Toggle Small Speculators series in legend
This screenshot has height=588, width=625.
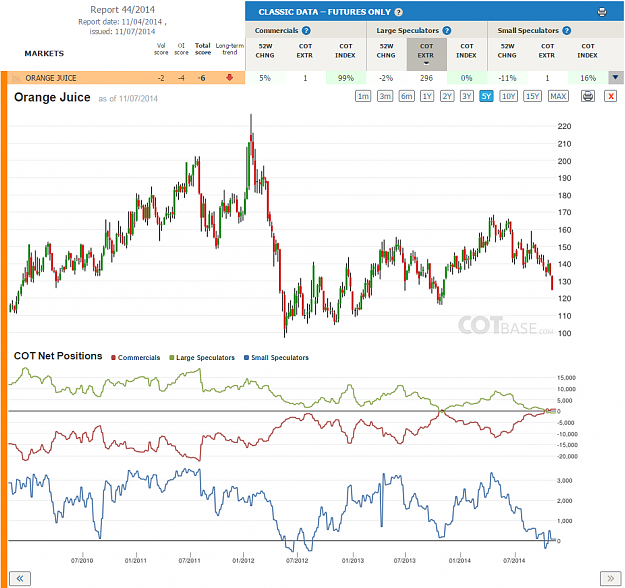pos(277,358)
